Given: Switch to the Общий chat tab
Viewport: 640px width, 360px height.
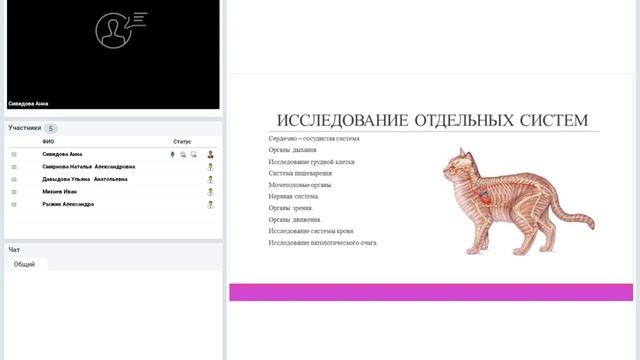Looking at the screenshot, I should pos(24,264).
